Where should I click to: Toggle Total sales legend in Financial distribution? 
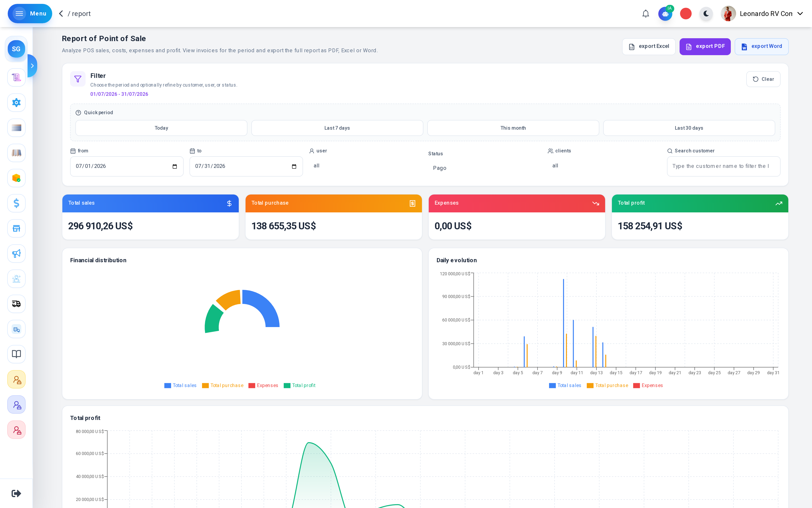coord(180,385)
